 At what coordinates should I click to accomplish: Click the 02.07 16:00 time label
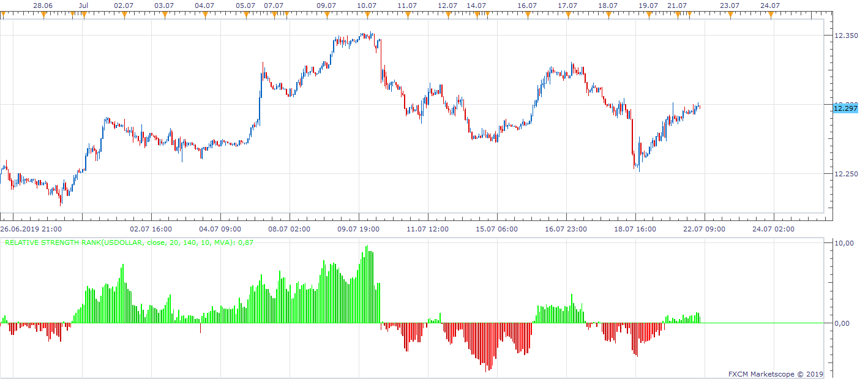152,229
